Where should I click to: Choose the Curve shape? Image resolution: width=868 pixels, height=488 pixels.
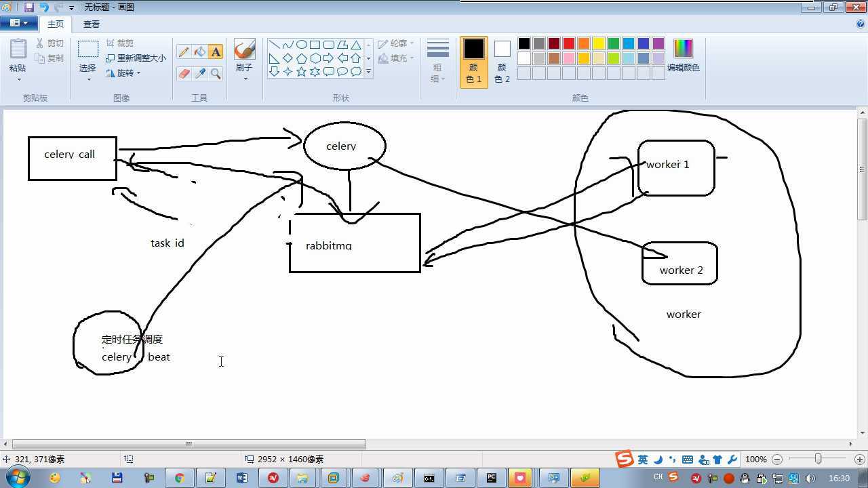[288, 45]
